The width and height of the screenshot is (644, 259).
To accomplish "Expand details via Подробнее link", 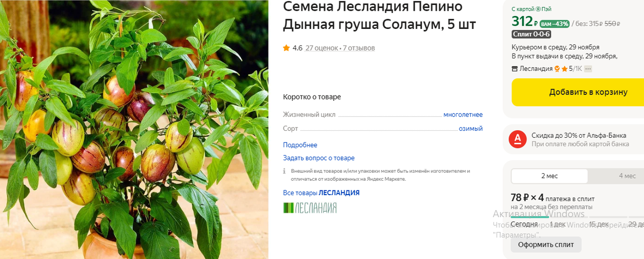I will point(300,145).
